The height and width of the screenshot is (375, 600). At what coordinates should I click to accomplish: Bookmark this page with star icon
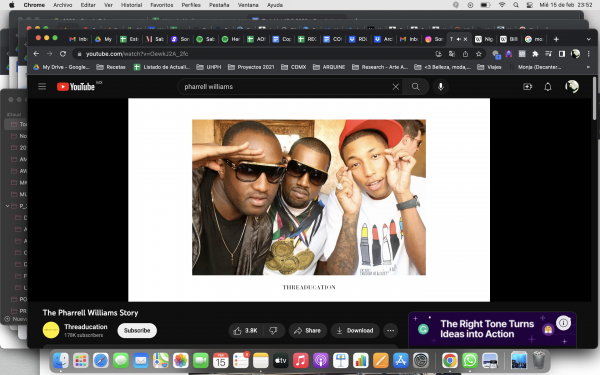[478, 54]
